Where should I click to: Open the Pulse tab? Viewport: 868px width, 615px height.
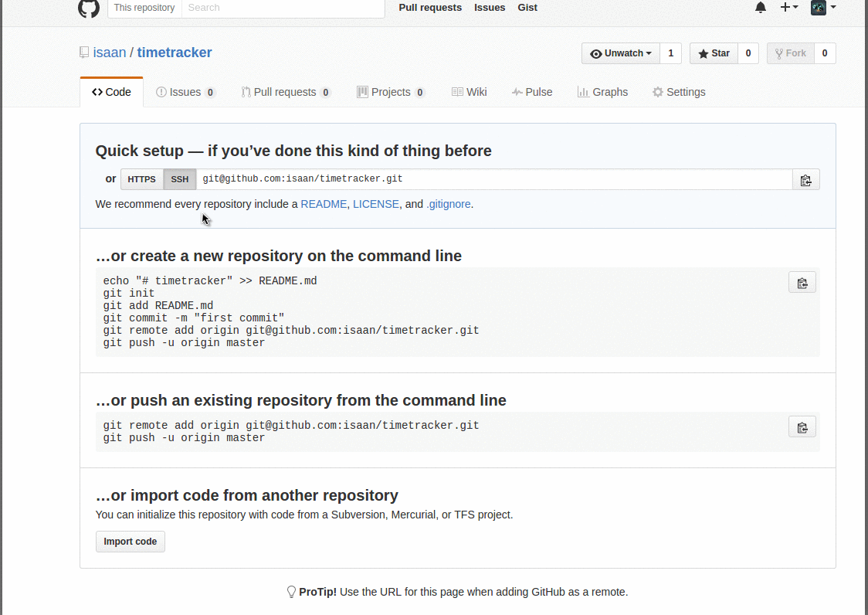tap(532, 92)
